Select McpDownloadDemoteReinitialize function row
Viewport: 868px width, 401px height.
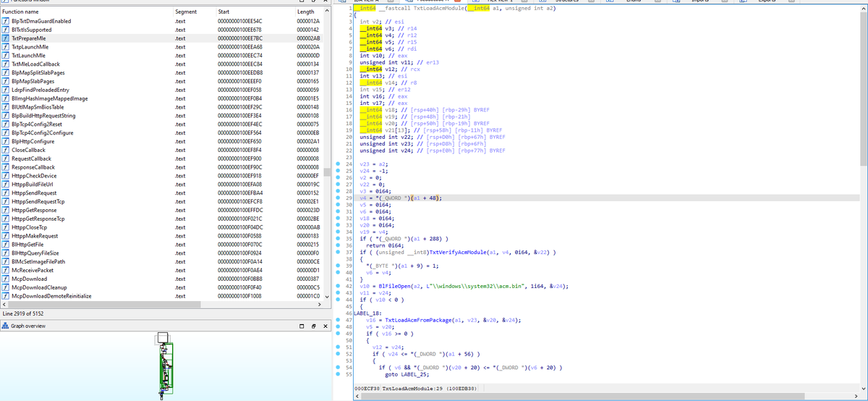pyautogui.click(x=161, y=296)
